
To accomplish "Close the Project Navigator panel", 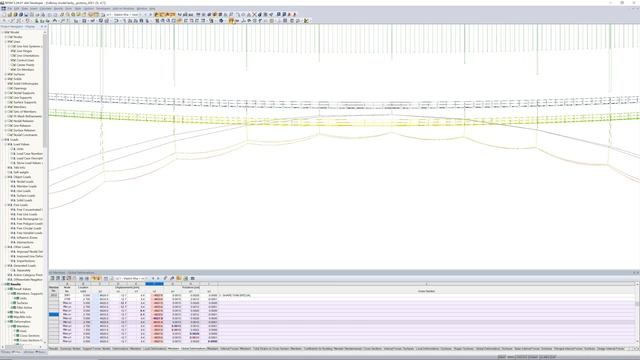I will tap(45, 27).
